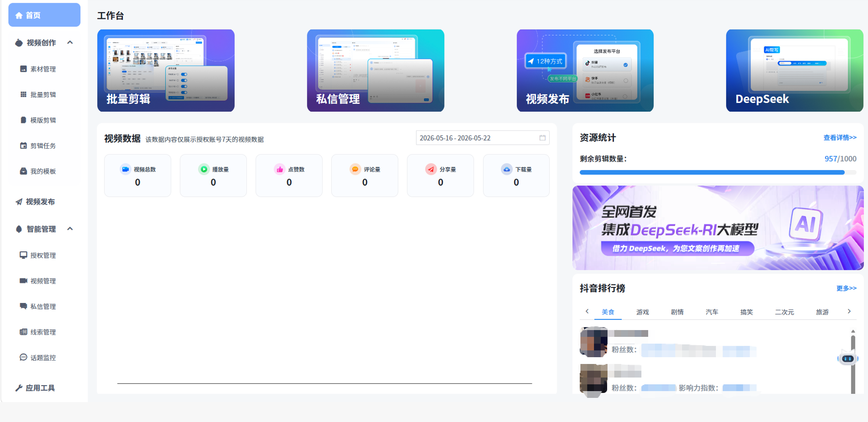Select the 旅游 ranking tab

pos(822,312)
